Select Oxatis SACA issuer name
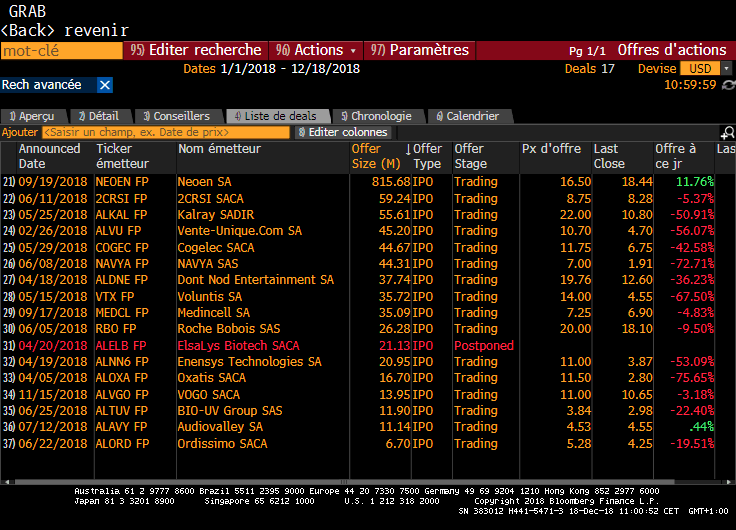This screenshot has height=530, width=736. click(x=211, y=378)
